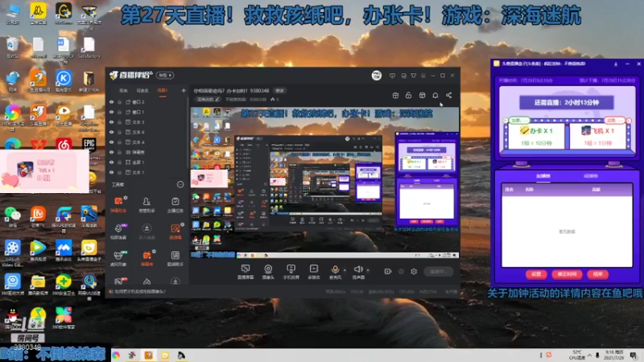644x362 pixels.
Task: Open the settings gear in bottom bar
Action: [414, 271]
